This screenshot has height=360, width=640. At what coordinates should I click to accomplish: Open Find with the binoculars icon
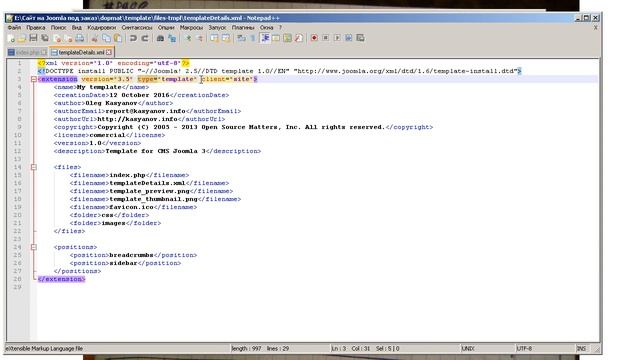pos(160,38)
